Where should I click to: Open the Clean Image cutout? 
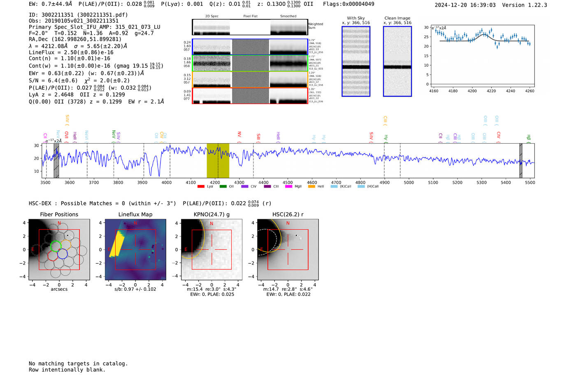click(397, 61)
